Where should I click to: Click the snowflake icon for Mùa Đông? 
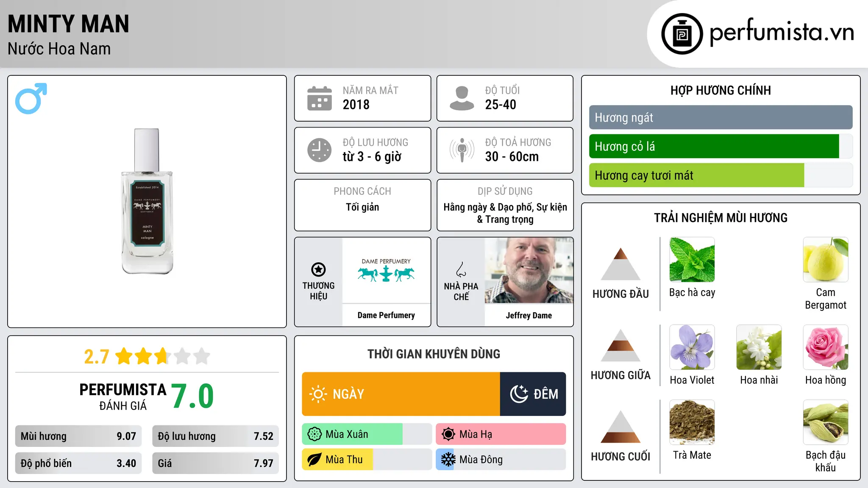pos(448,460)
